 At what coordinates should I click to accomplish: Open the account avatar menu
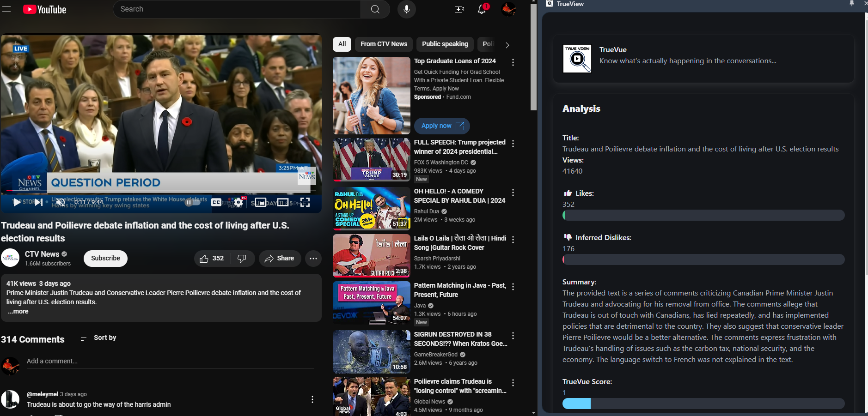(x=509, y=9)
